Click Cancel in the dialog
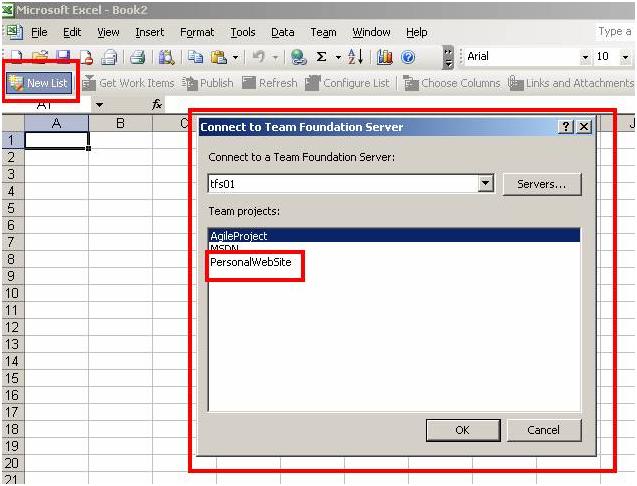This screenshot has height=486, width=637. pyautogui.click(x=543, y=430)
